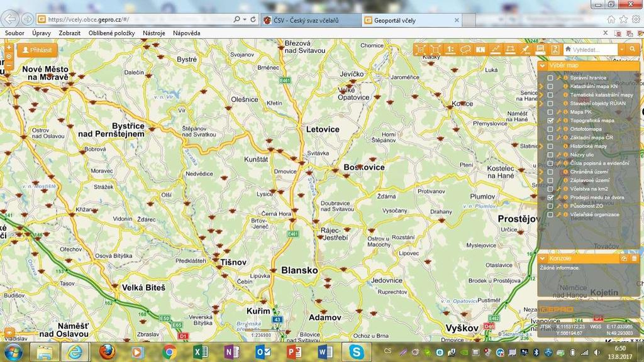Viewport: 644px width, 362px height.
Task: Click the Čísla popisná a evidenční label
Action: click(x=599, y=163)
